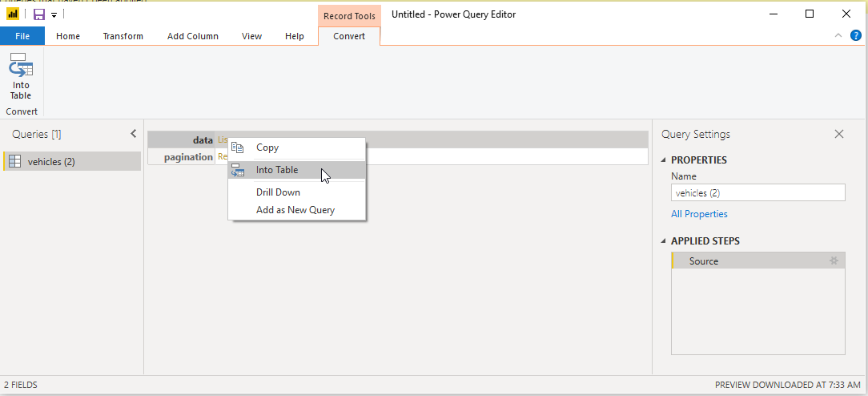Open the File tab
The height and width of the screenshot is (396, 868).
[22, 36]
